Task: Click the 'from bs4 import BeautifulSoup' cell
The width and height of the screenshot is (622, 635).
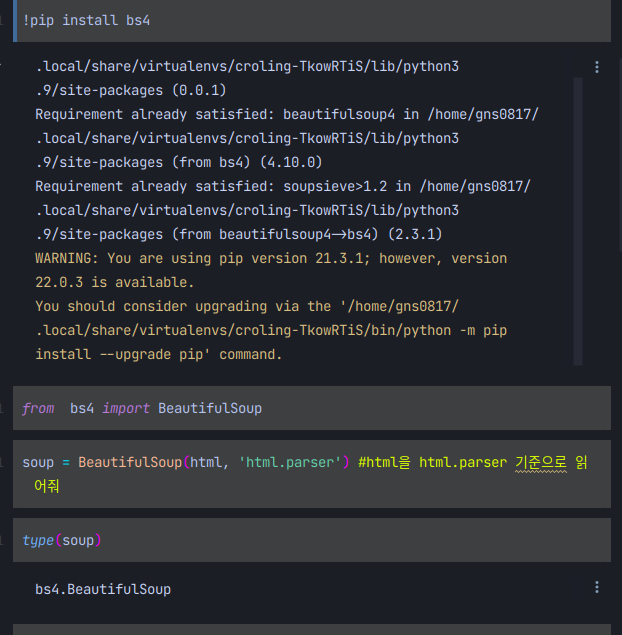Action: tap(312, 408)
